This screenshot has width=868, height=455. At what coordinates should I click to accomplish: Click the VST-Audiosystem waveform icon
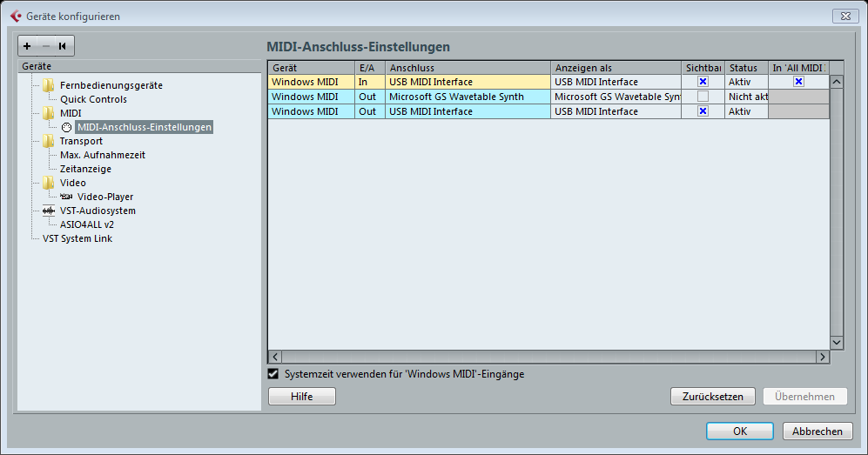pos(49,211)
